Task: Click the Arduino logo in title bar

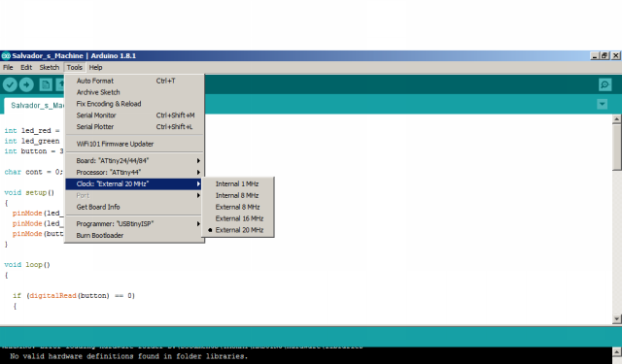Action: [6, 56]
